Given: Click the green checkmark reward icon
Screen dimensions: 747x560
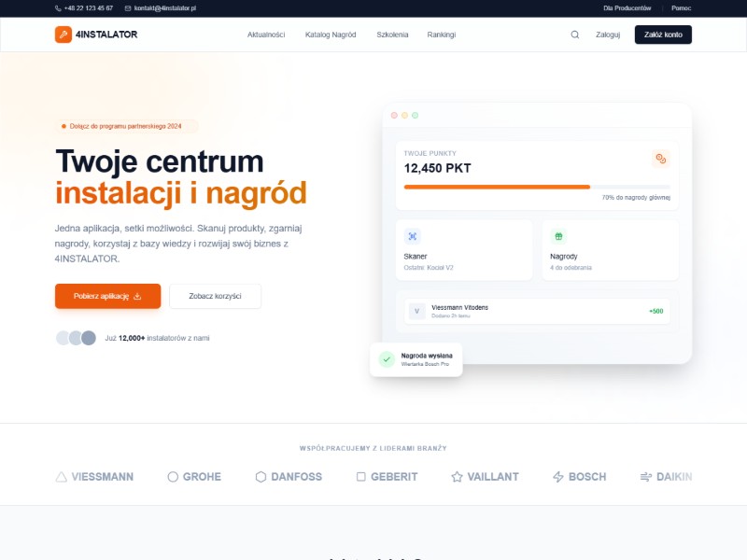Looking at the screenshot, I should tap(386, 359).
